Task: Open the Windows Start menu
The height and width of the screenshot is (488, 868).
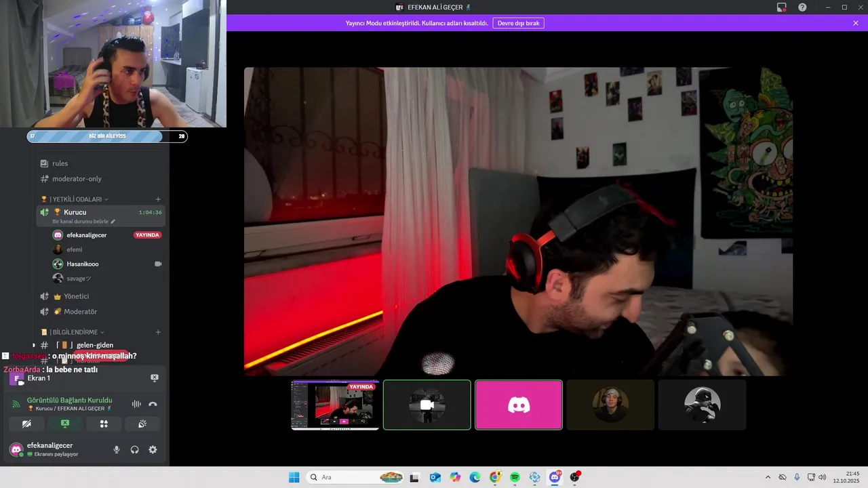Action: (294, 477)
